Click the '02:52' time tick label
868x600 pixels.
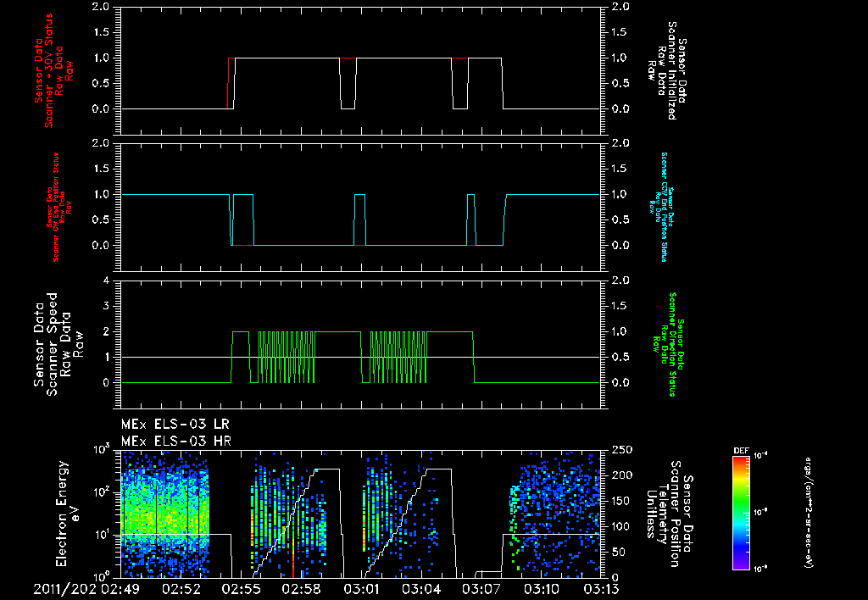(x=181, y=588)
